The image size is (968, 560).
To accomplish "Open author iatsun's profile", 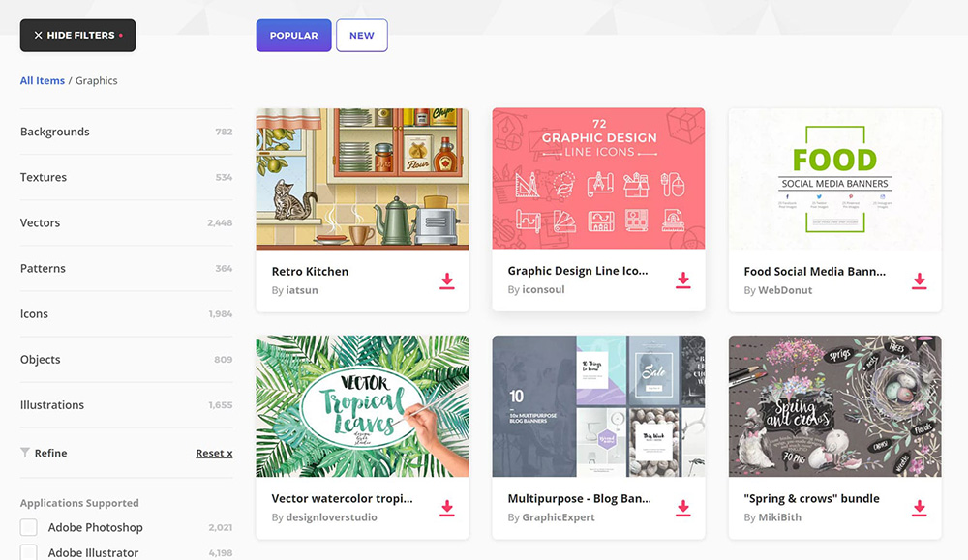I will 302,290.
